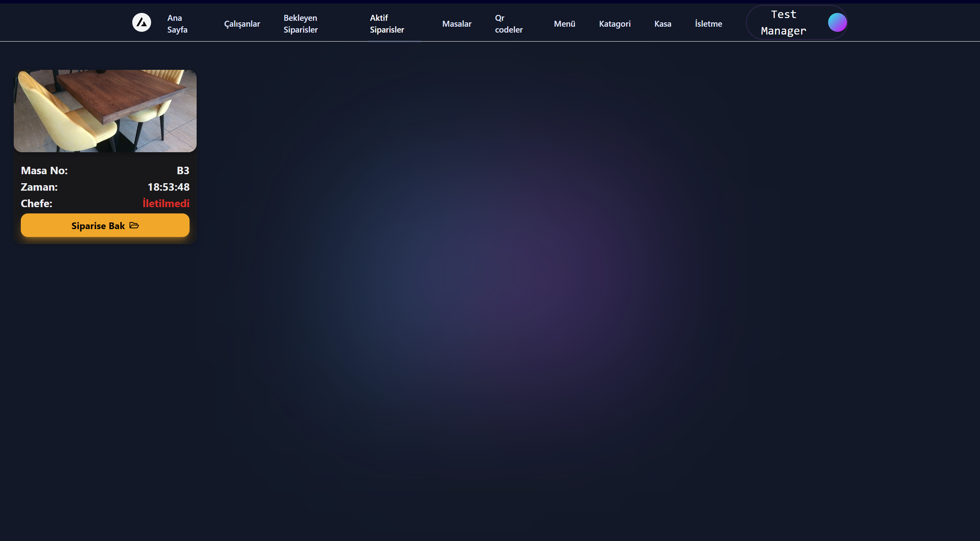
Task: Open the Kasa page
Action: [663, 24]
